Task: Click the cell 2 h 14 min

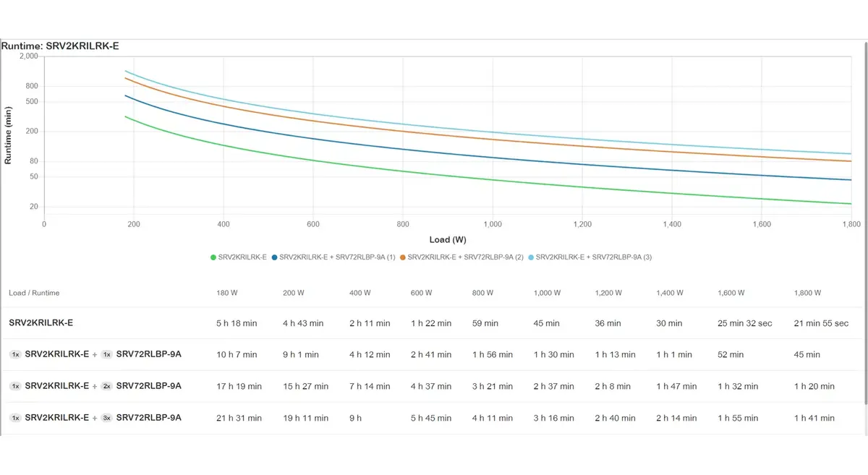Action: click(676, 419)
